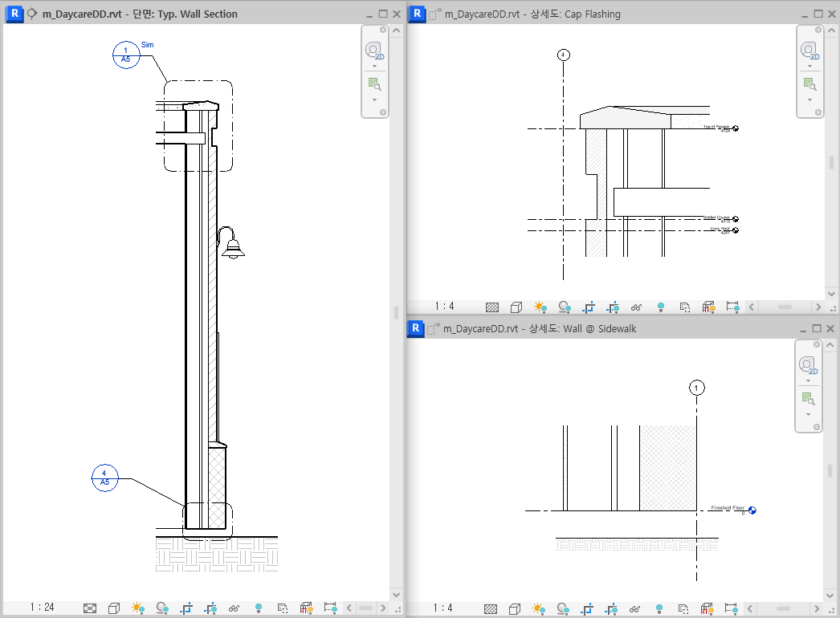Select the Typ. Wall Section view title tab
The image size is (840, 618).
(139, 14)
